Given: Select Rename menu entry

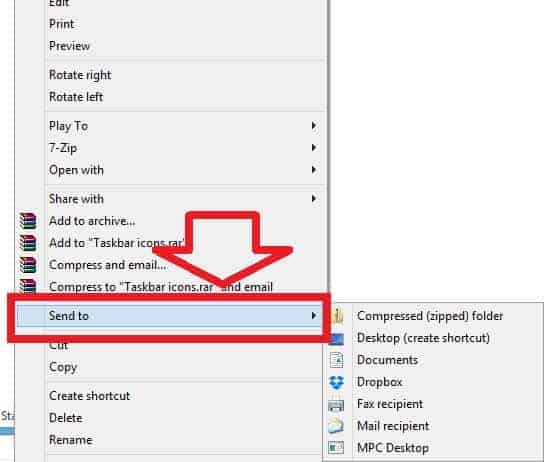Looking at the screenshot, I should [x=71, y=440].
